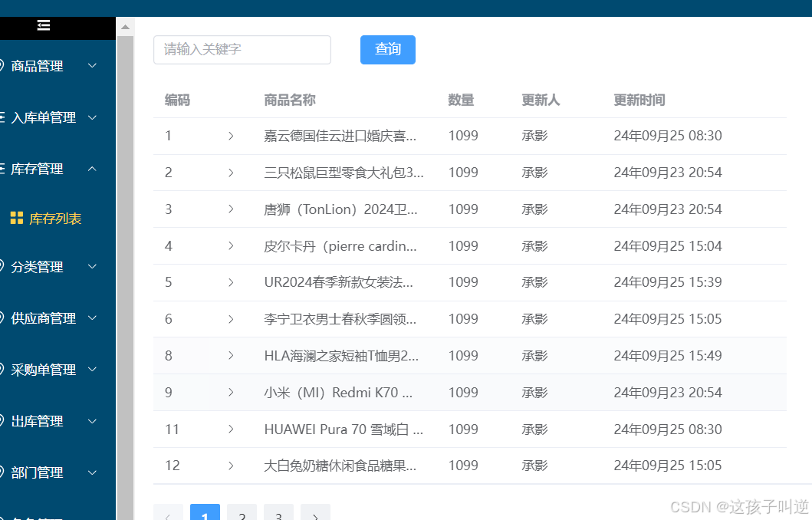Select the 大白兔奶糖休闲食品糖果... product name

[340, 466]
